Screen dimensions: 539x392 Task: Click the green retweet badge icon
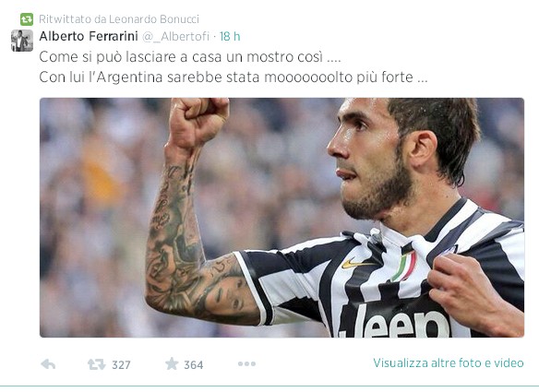[27, 19]
